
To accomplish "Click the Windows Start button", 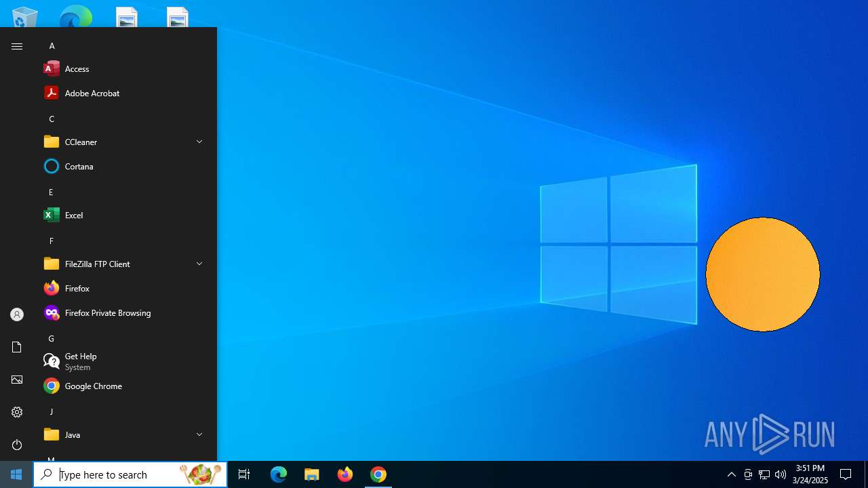I will pyautogui.click(x=16, y=474).
